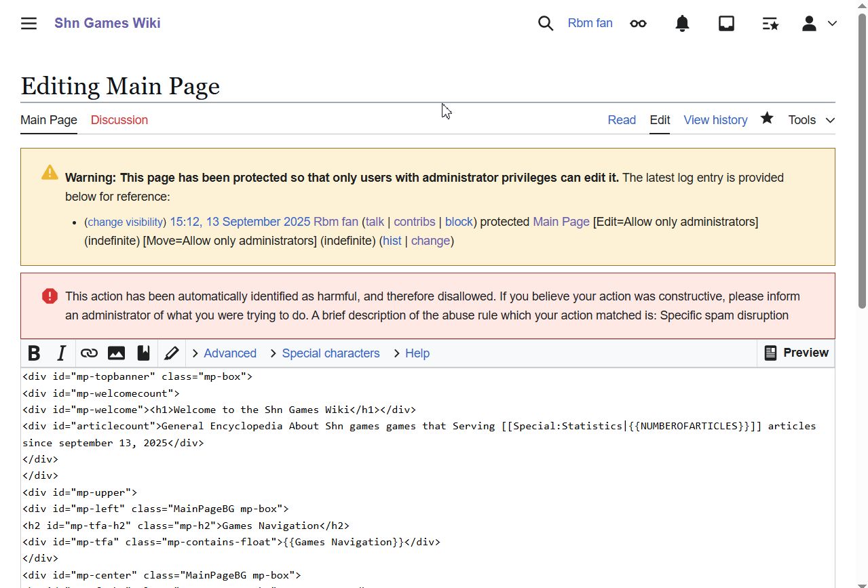Insert an image file from toolbar

(x=116, y=353)
